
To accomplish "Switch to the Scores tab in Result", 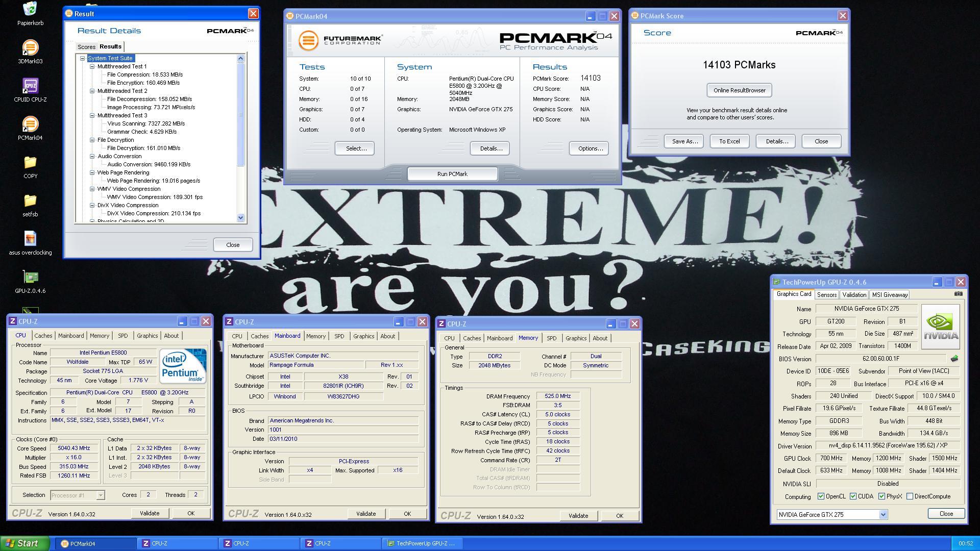I will point(86,47).
